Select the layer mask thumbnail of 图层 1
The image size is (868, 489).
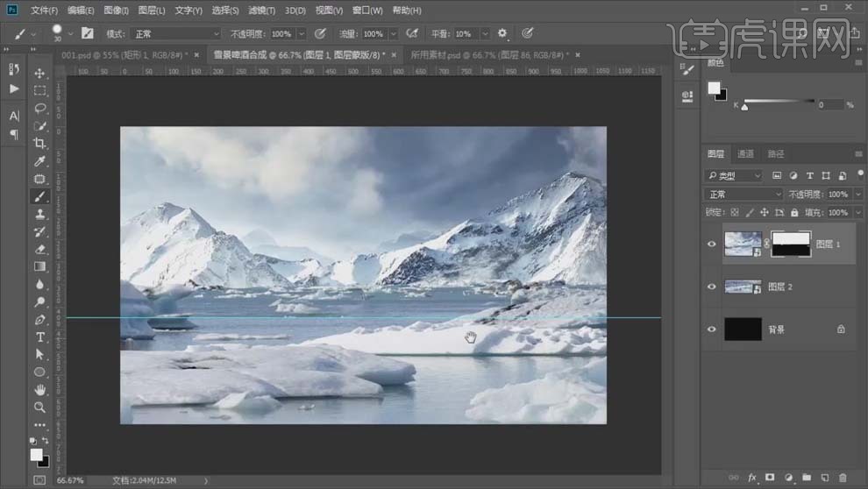coord(789,244)
